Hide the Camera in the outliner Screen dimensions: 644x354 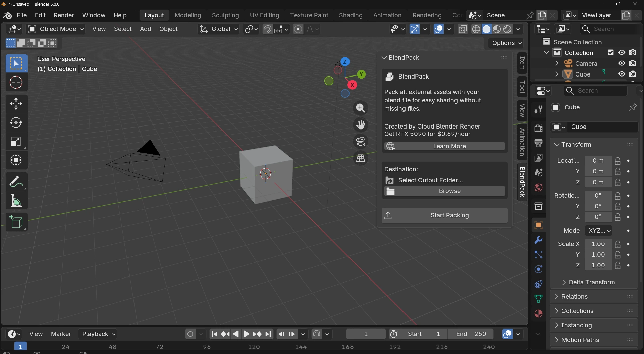point(622,63)
